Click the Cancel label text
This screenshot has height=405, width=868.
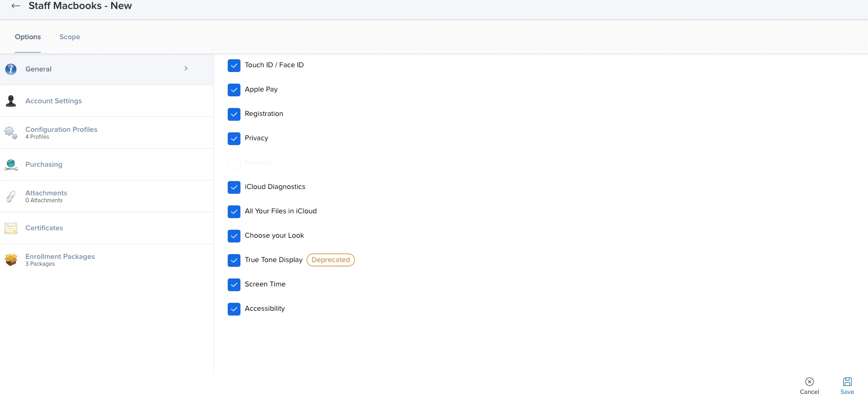click(809, 392)
